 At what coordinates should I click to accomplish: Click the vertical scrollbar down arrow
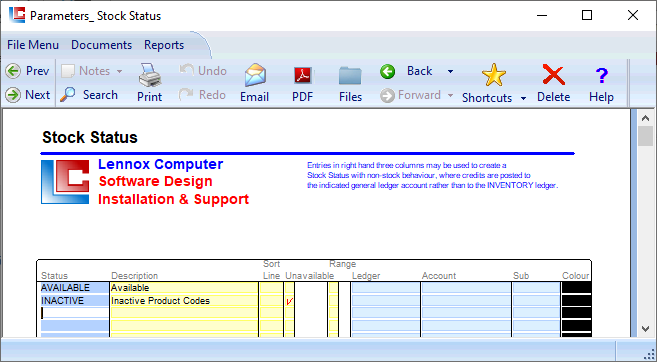pyautogui.click(x=645, y=329)
